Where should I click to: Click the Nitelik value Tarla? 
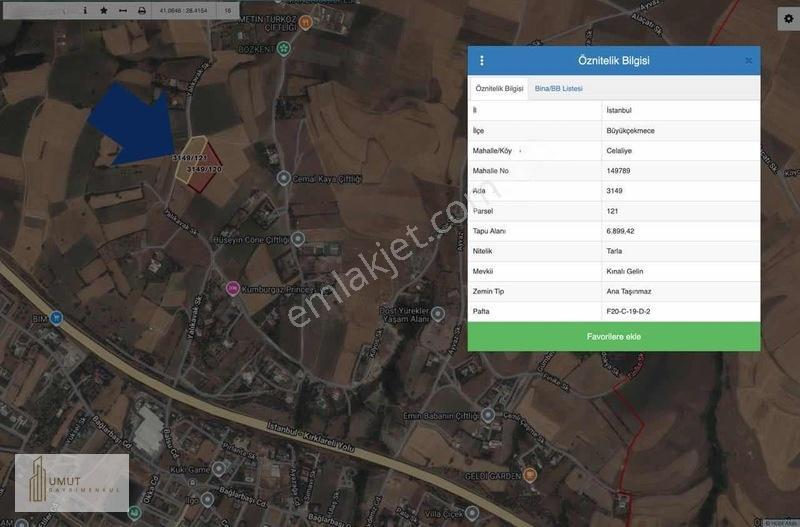tap(614, 251)
